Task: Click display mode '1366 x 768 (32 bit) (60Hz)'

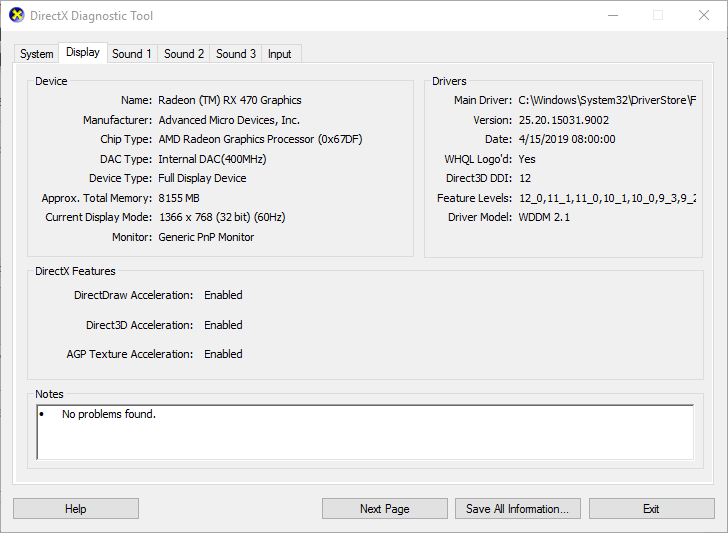Action: pos(222,217)
